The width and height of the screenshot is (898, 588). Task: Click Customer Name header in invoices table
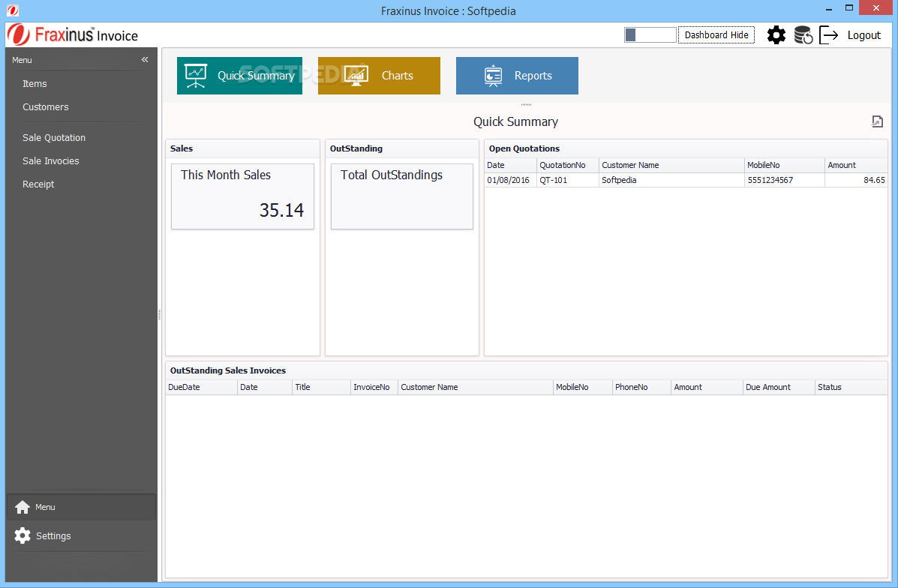coord(476,387)
